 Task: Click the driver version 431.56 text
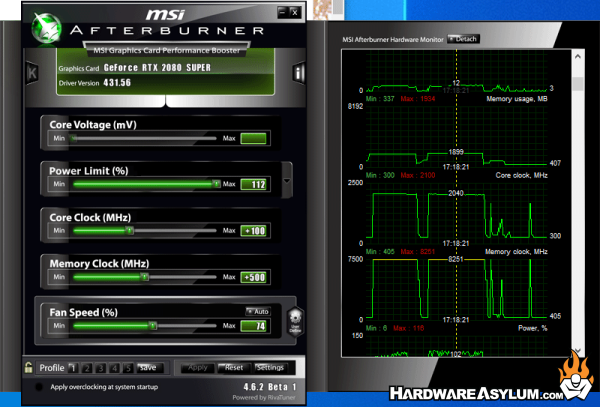117,83
